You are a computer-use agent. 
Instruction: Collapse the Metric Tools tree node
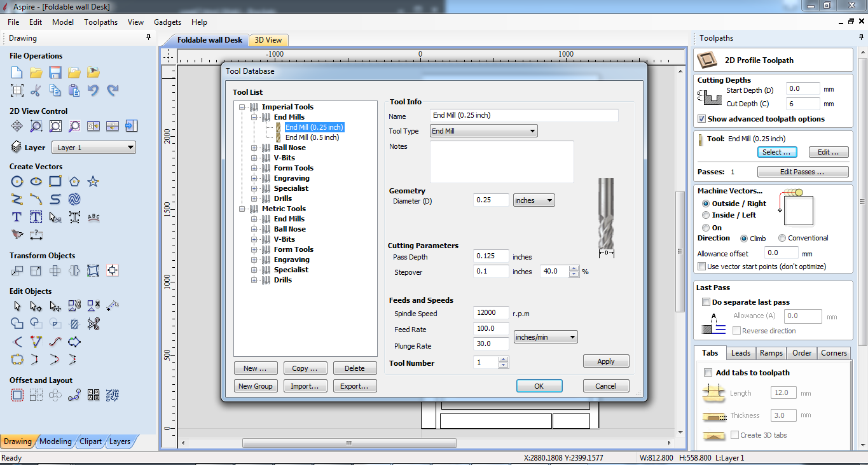point(242,209)
